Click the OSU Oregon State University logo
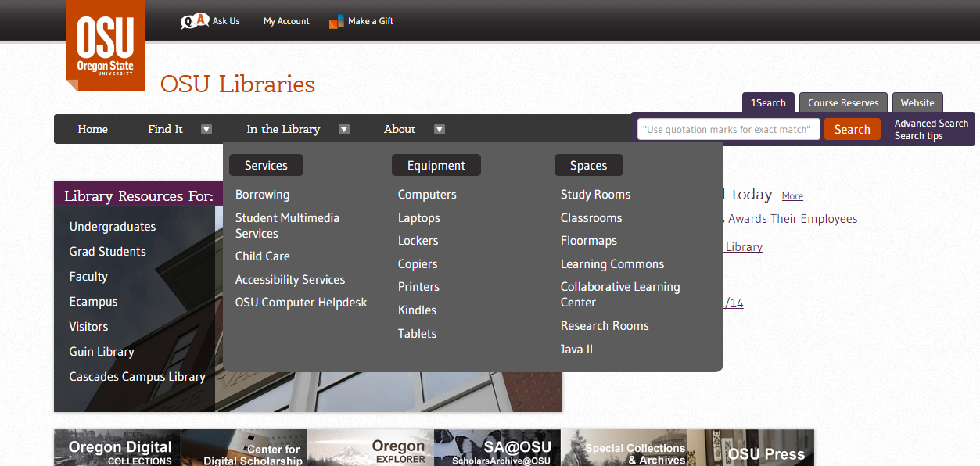The height and width of the screenshot is (466, 980). click(x=106, y=45)
